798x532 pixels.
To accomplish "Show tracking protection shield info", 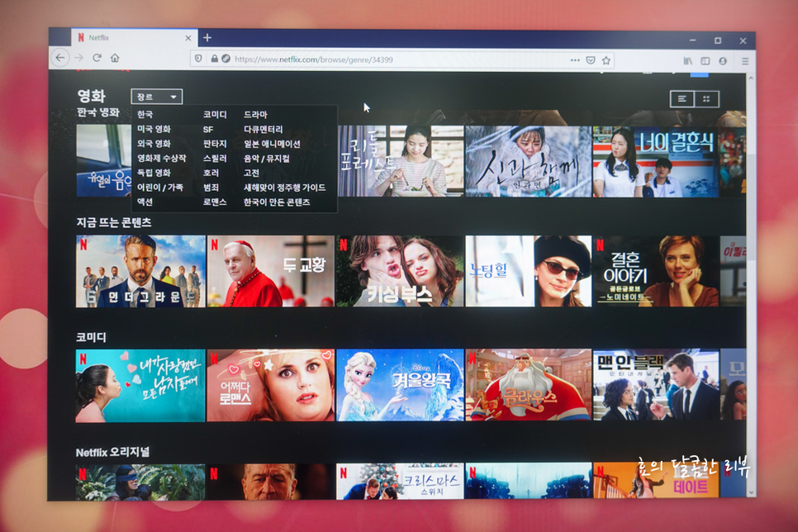I will (199, 59).
